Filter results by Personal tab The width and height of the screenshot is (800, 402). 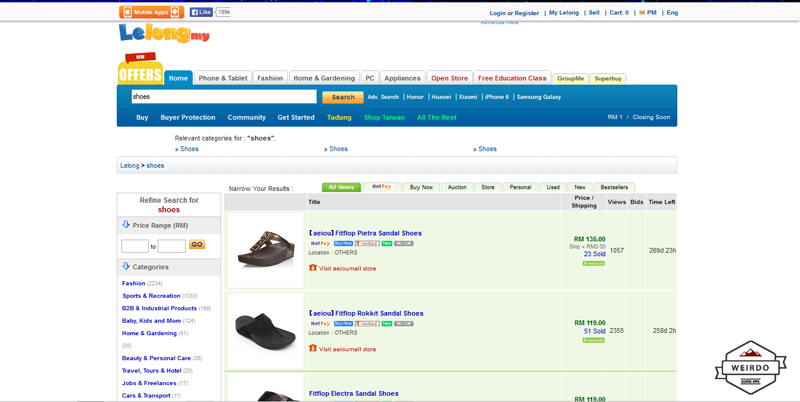pyautogui.click(x=520, y=187)
